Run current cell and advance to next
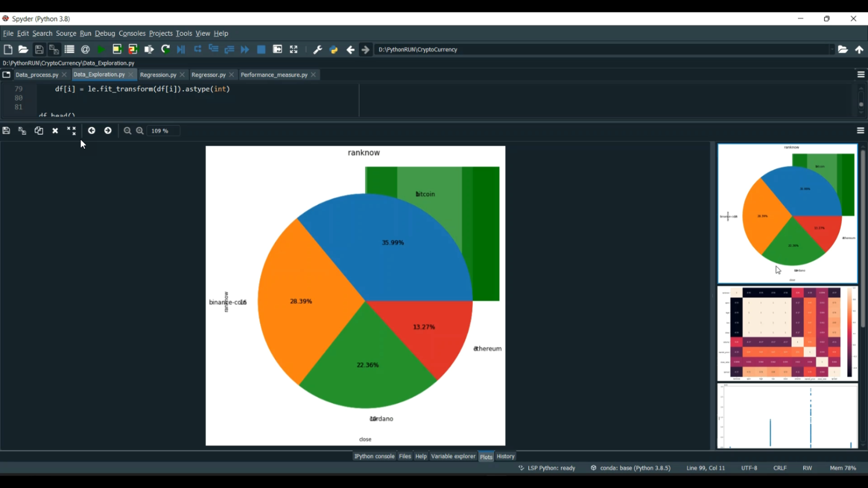868x488 pixels. [x=133, y=50]
